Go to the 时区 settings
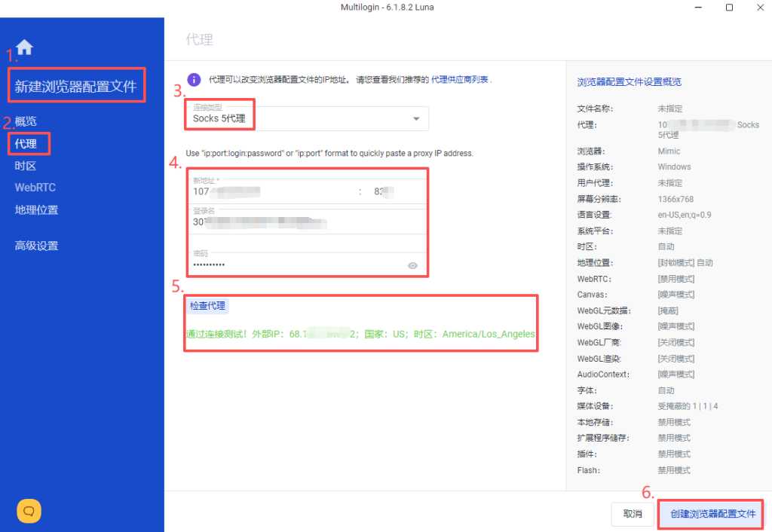 pyautogui.click(x=26, y=166)
